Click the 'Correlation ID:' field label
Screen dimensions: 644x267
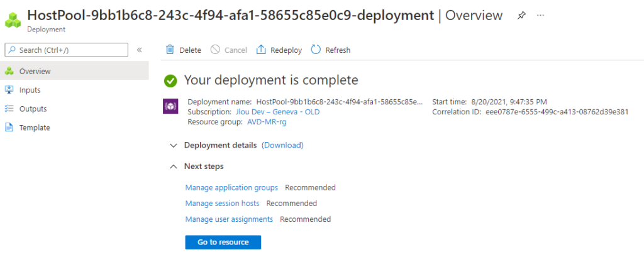(457, 112)
